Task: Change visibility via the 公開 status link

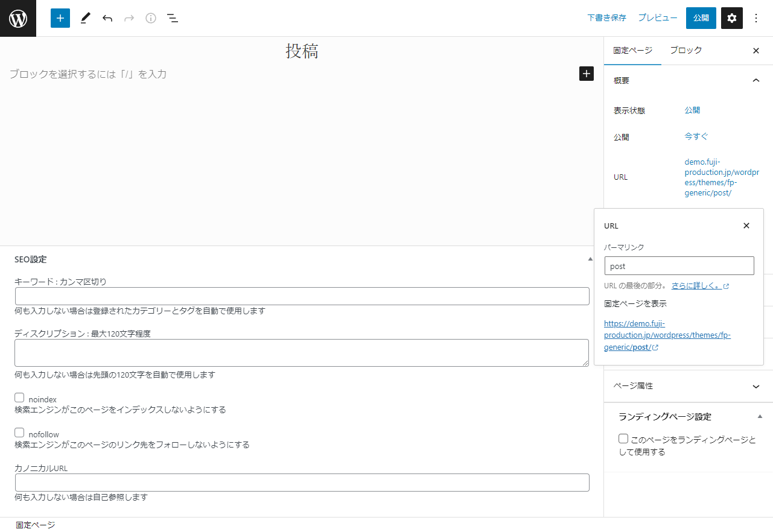Action: pos(692,110)
